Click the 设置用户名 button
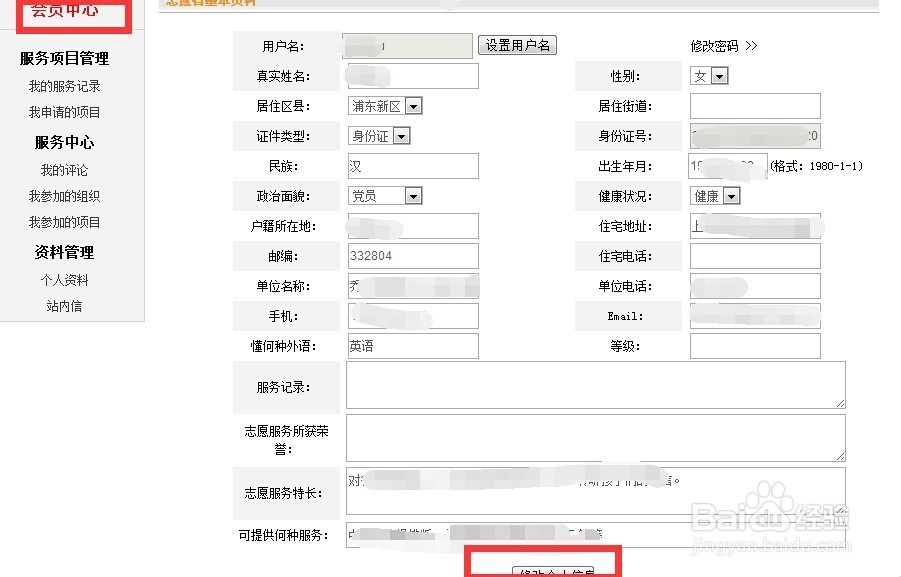The image size is (901, 577). pos(518,45)
